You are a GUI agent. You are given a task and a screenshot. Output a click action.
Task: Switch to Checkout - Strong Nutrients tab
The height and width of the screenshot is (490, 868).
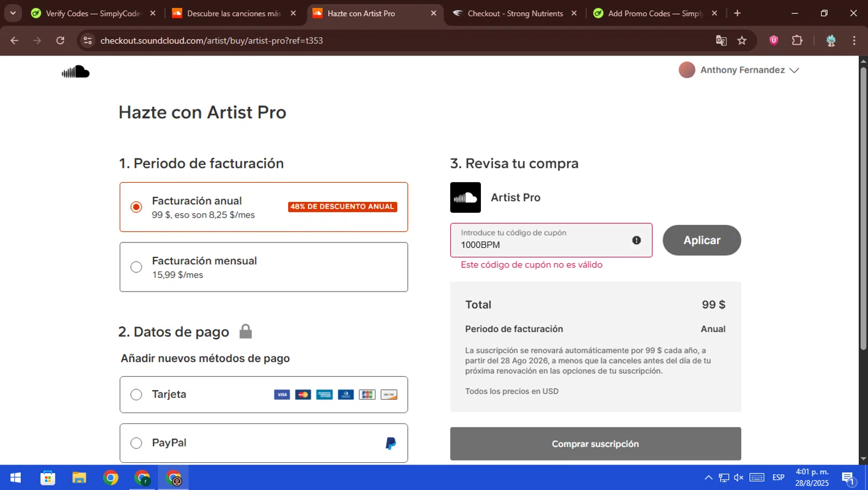(514, 13)
